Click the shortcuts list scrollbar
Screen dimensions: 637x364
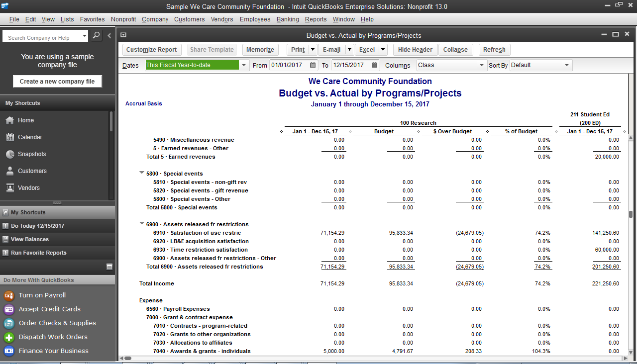(111, 121)
